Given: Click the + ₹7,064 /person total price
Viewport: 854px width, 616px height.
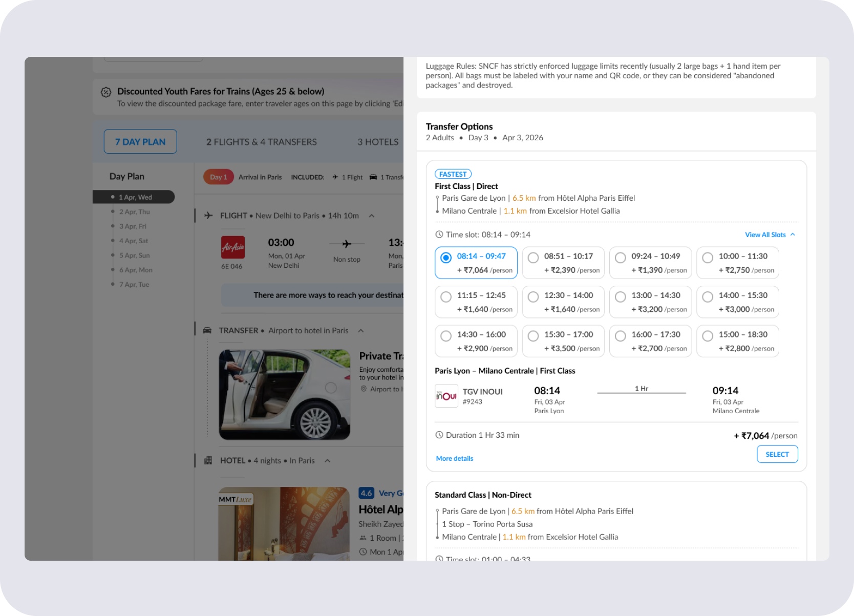Looking at the screenshot, I should 765,436.
